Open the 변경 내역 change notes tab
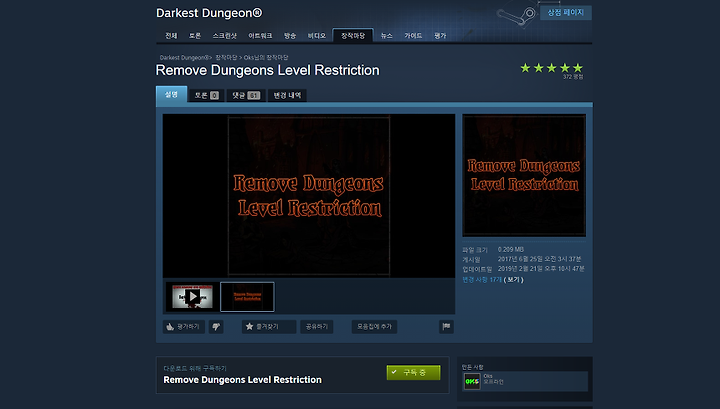720x409 pixels. 287,95
